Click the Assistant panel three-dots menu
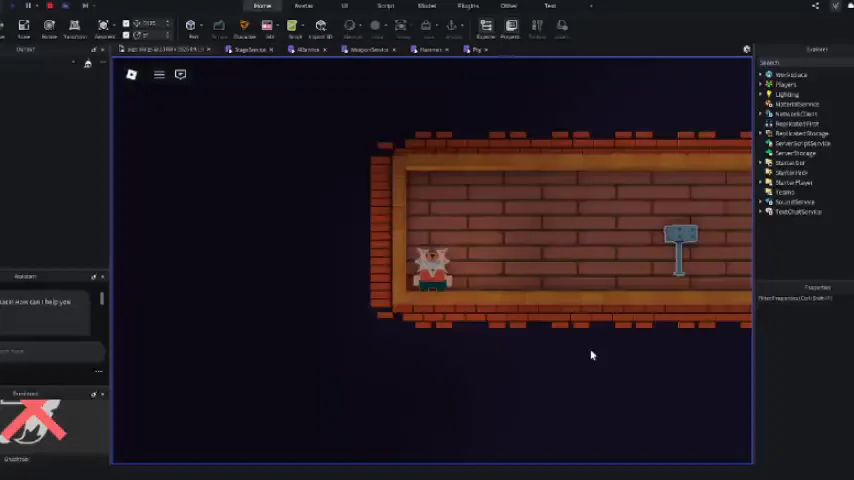854x480 pixels. point(99,371)
